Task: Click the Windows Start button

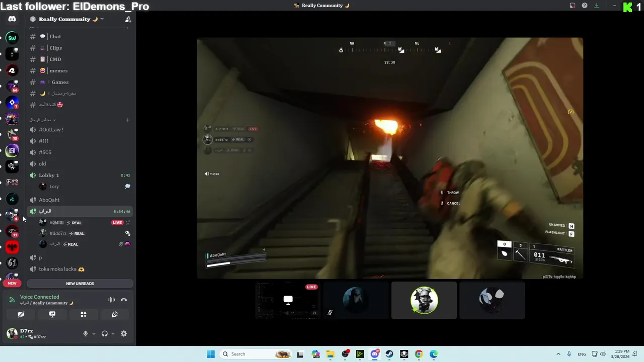Action: click(x=211, y=354)
